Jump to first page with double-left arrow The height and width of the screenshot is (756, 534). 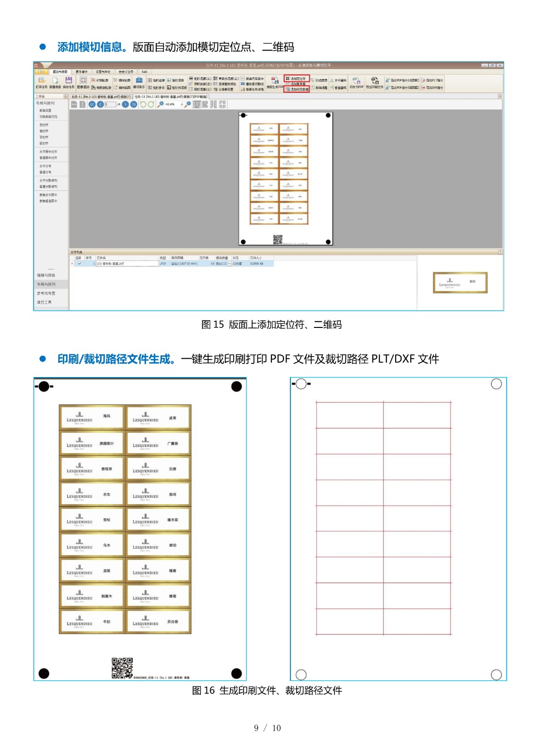pyautogui.click(x=92, y=104)
